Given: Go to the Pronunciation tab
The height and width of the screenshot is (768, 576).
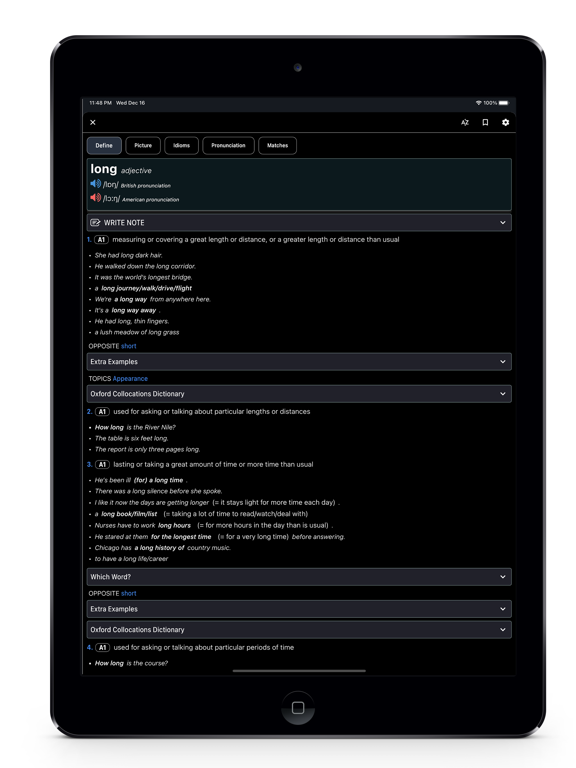Looking at the screenshot, I should (228, 145).
